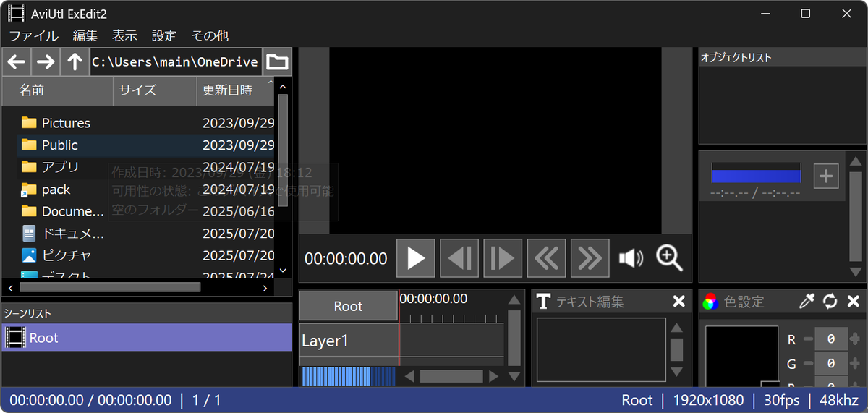Click the timeline horizontal scroll right arrow

pyautogui.click(x=493, y=376)
